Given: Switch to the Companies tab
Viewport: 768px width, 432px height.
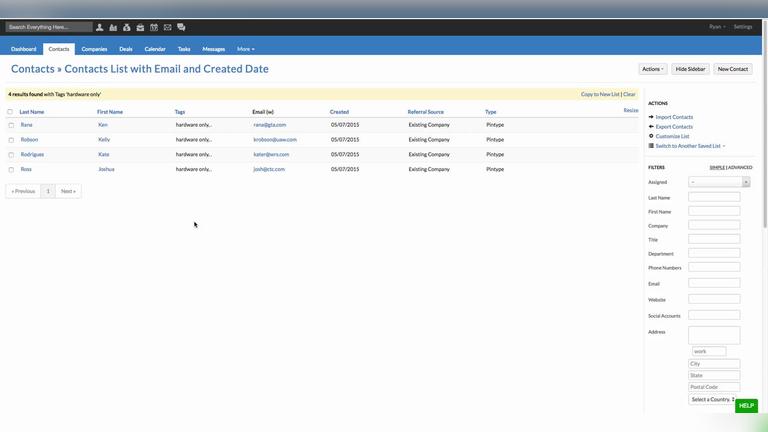Looking at the screenshot, I should click(x=94, y=49).
